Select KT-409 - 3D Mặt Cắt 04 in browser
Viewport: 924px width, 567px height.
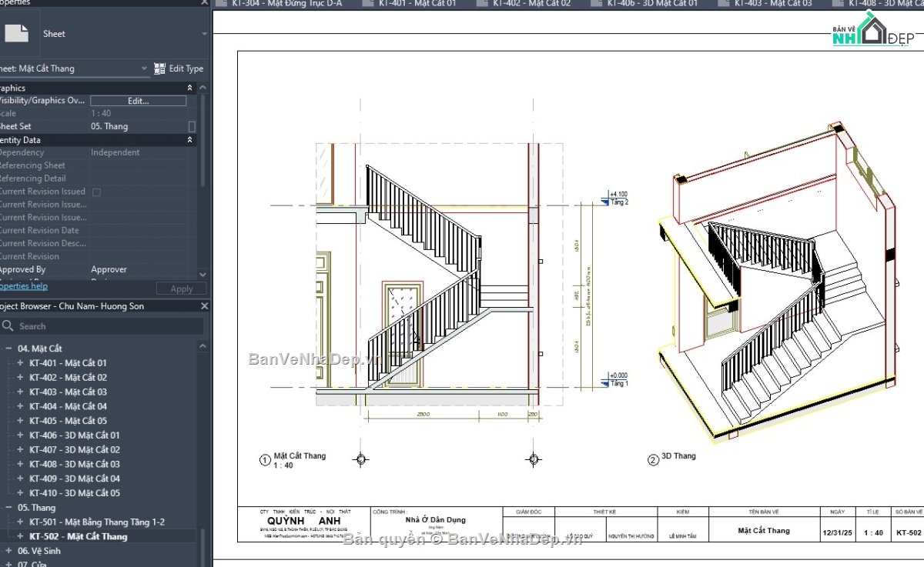pos(75,479)
